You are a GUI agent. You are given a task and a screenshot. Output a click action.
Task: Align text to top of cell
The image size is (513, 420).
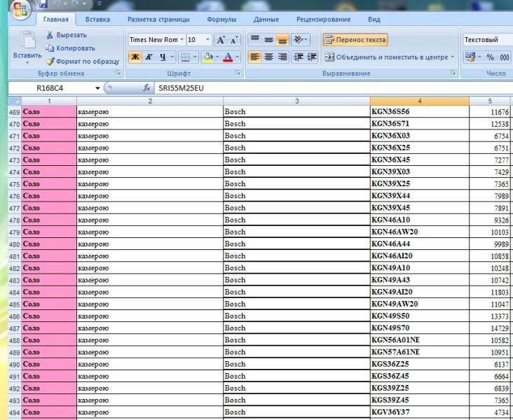[255, 39]
